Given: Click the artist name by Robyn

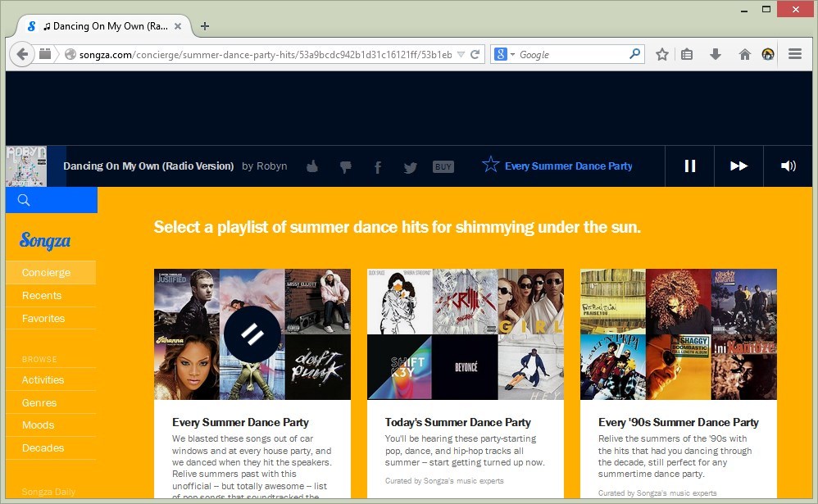Looking at the screenshot, I should (265, 166).
